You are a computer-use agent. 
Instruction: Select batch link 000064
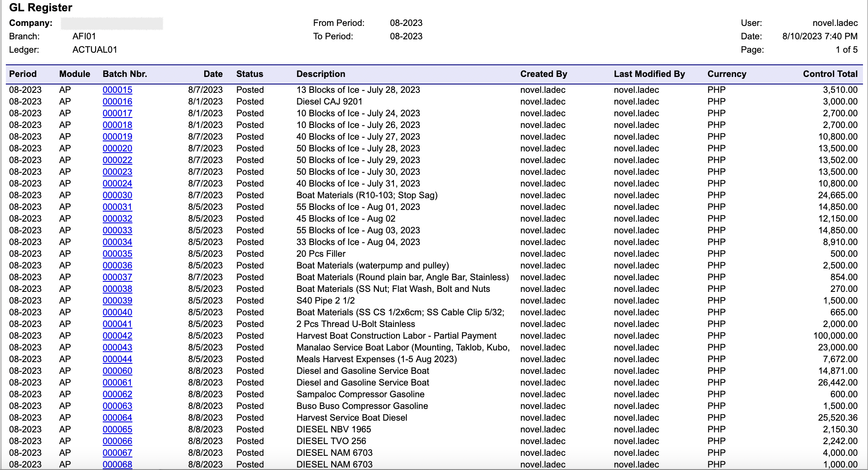[117, 418]
